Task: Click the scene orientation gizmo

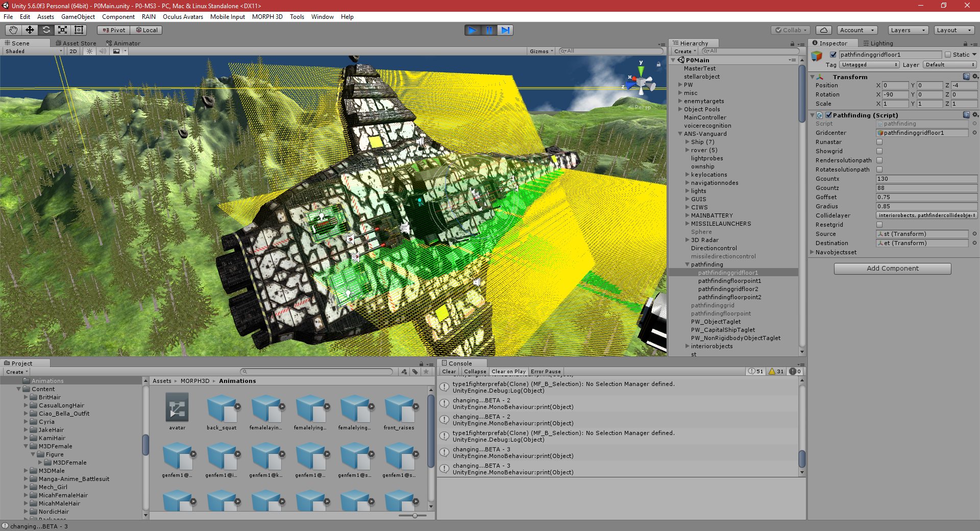Action: 641,82
